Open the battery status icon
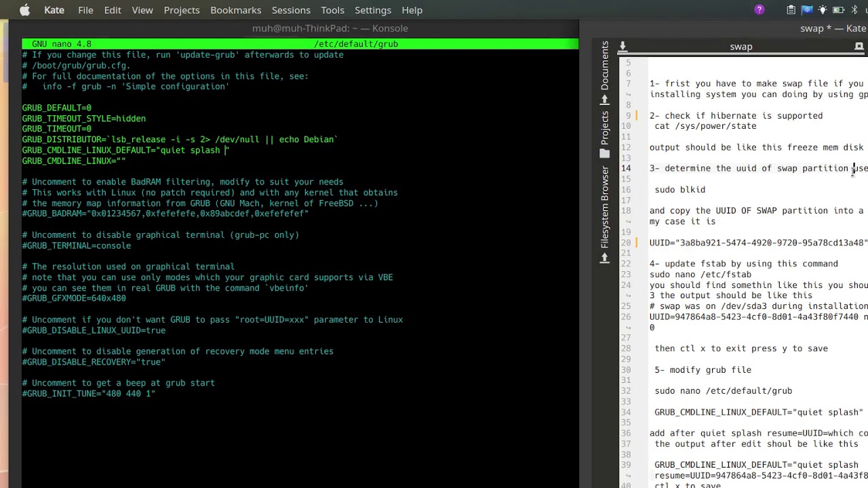The height and width of the screenshot is (488, 868). [x=838, y=9]
